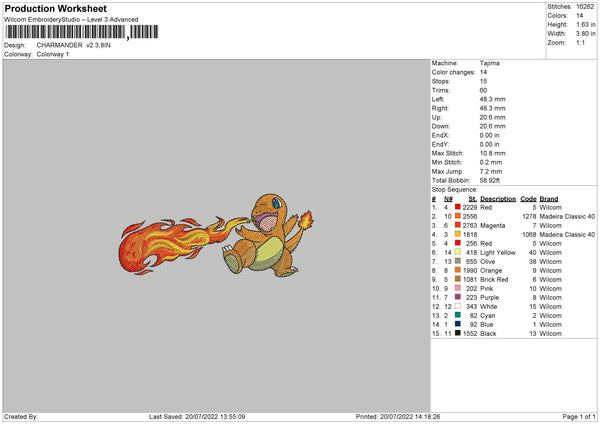Screen dimensions: 600x424
Task: Click the Brand column header
Action: click(549, 199)
